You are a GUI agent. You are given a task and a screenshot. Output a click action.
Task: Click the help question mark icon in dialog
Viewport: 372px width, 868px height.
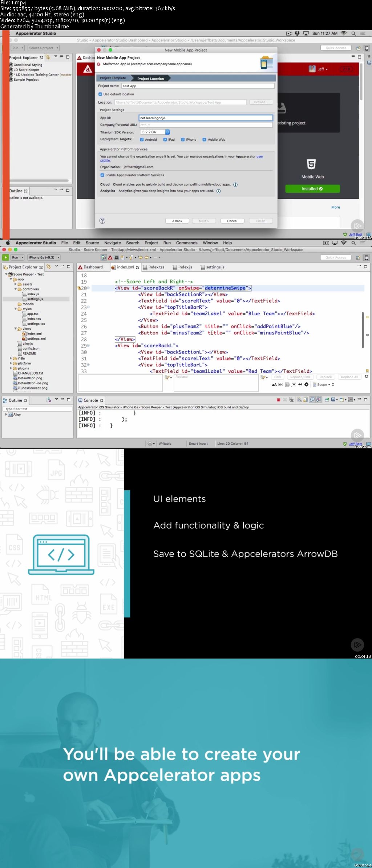102,221
